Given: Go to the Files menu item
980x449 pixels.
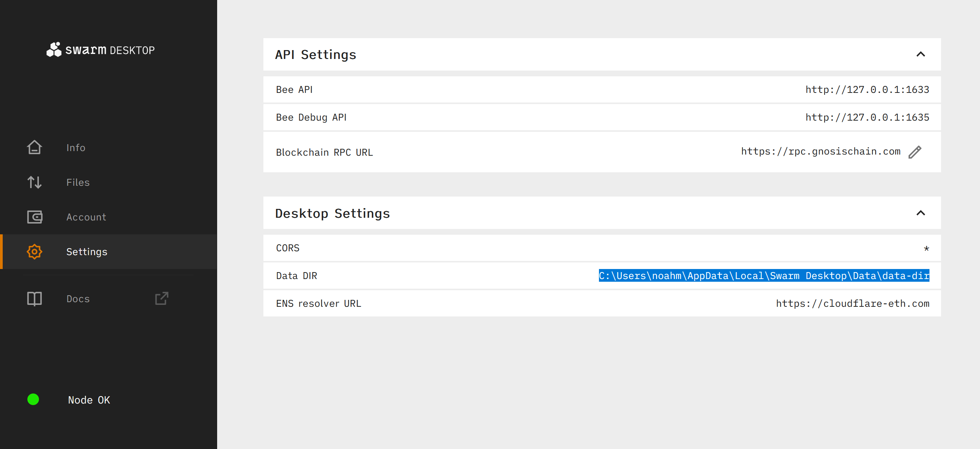Looking at the screenshot, I should click(x=78, y=182).
